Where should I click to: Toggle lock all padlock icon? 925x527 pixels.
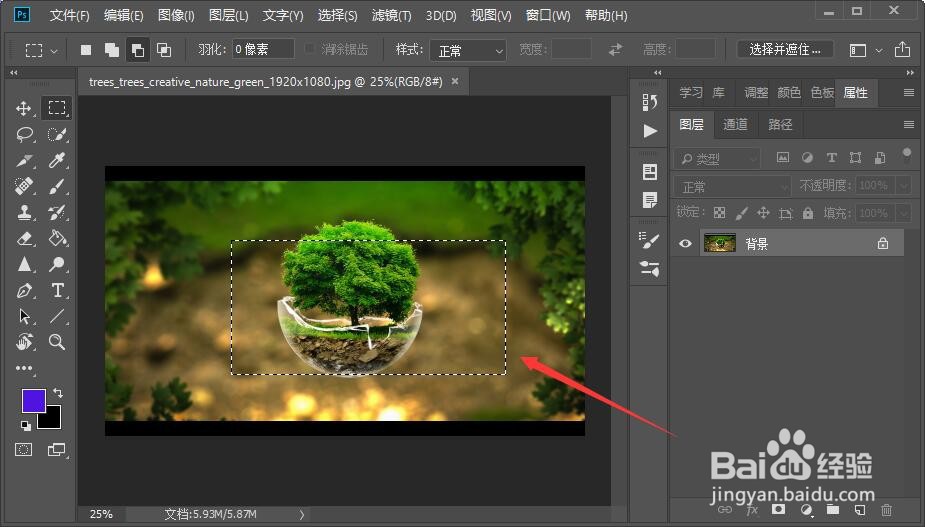pos(808,212)
